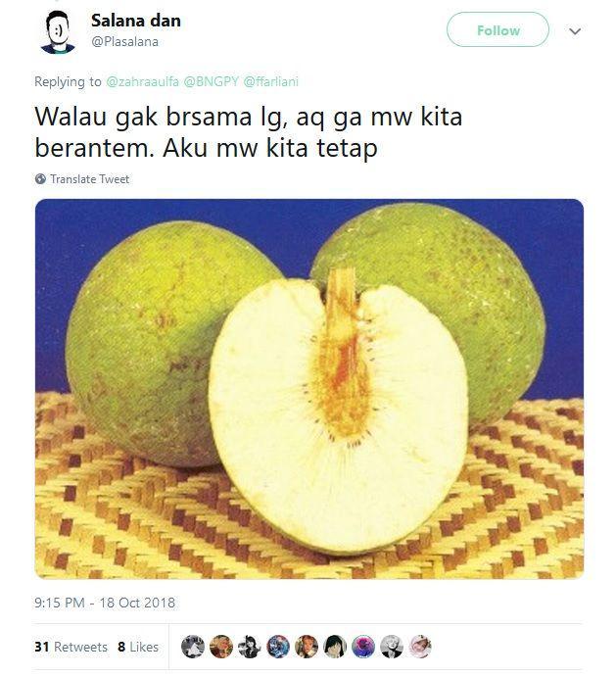Click the Follow button
The height and width of the screenshot is (677, 616).
pyautogui.click(x=498, y=30)
